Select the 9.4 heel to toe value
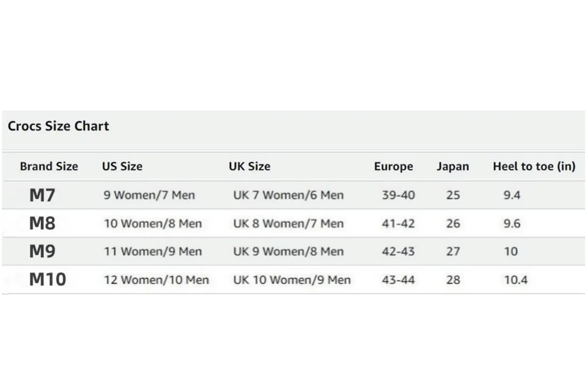 (x=512, y=196)
